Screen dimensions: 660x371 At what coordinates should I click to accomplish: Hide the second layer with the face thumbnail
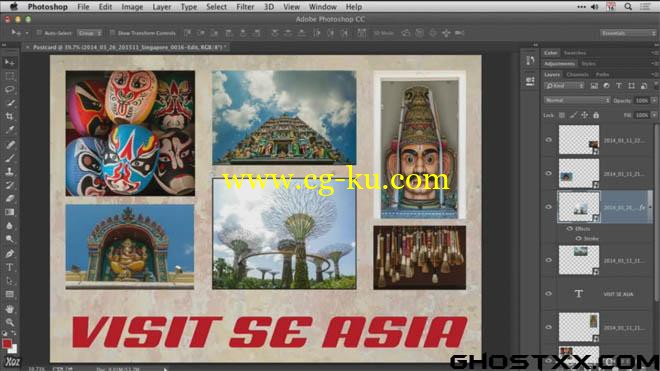pyautogui.click(x=548, y=173)
